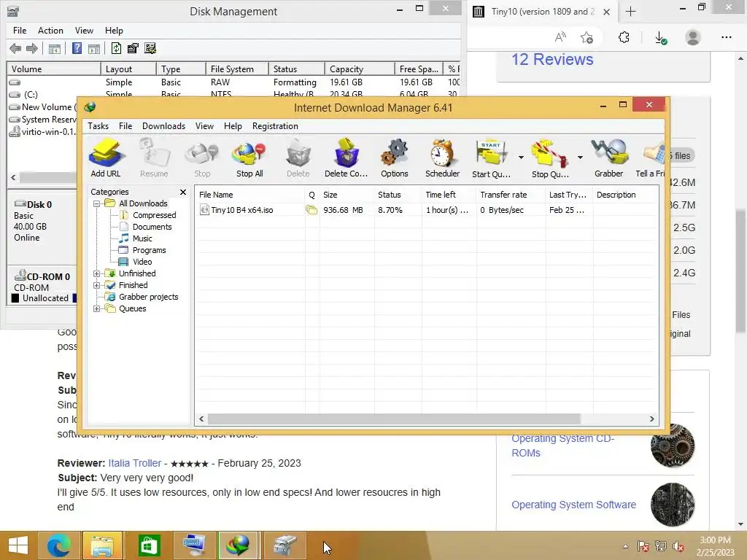This screenshot has height=560, width=747.
Task: Click the Tell a Friend icon
Action: 651,158
